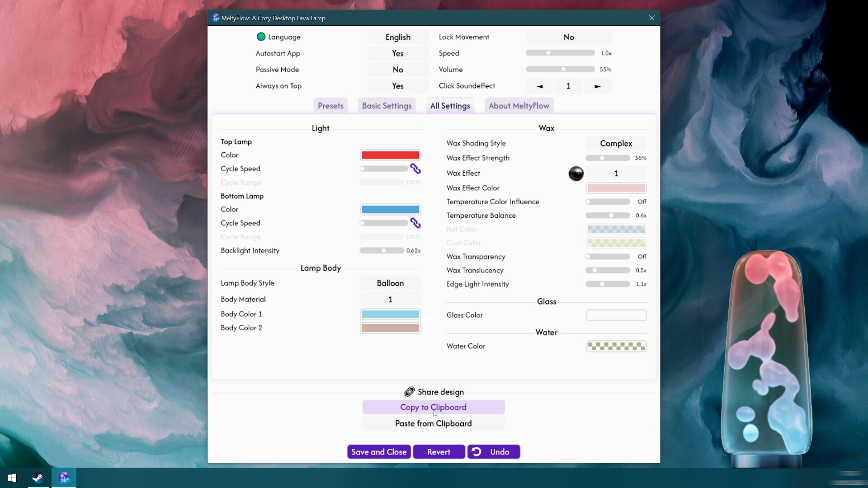Image resolution: width=868 pixels, height=488 pixels.
Task: Select next Click Soundeffect with right arrow
Action: tap(597, 86)
